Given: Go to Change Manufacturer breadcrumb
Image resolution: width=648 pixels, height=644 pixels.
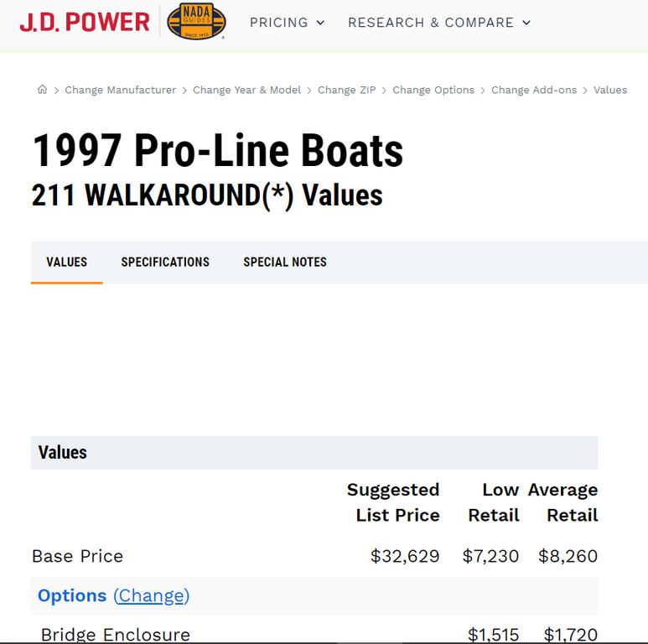Looking at the screenshot, I should [121, 90].
